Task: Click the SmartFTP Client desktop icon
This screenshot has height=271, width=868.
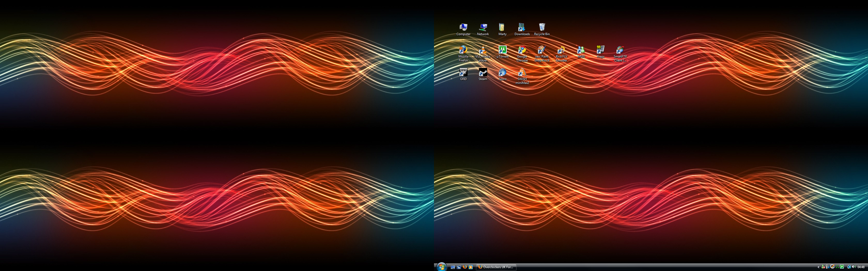Action: coord(620,51)
